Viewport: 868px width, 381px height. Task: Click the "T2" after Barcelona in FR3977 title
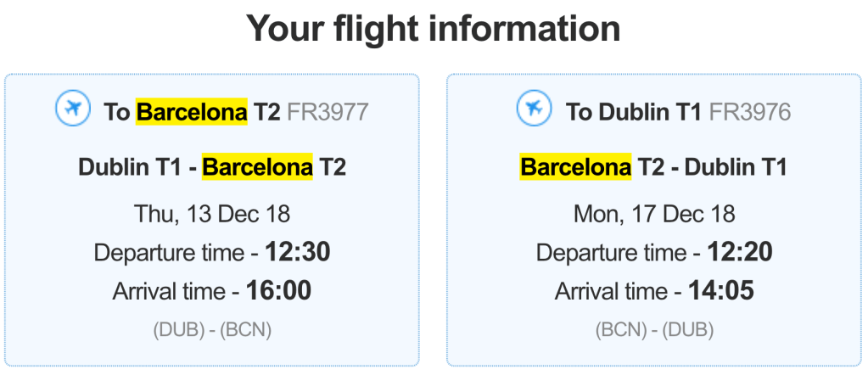tap(266, 112)
